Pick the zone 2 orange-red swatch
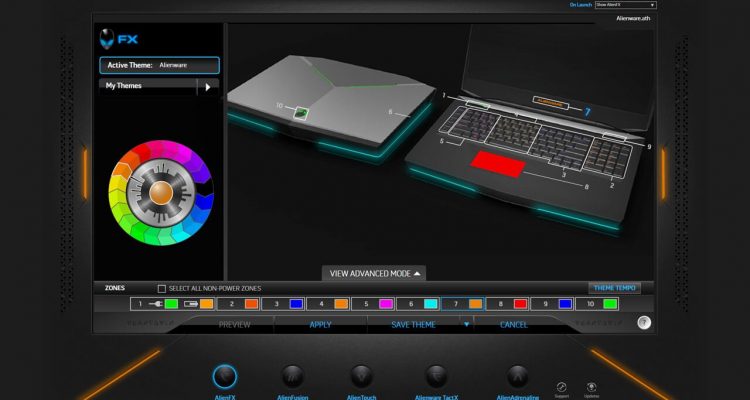Screen dimensions: 750x400 (x=252, y=304)
